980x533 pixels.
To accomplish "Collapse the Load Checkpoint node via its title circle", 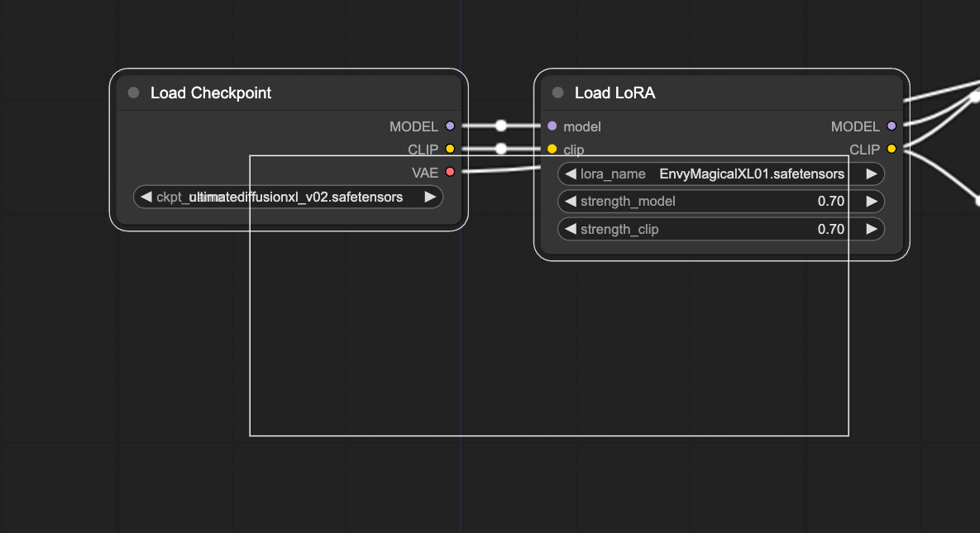I will pyautogui.click(x=132, y=93).
